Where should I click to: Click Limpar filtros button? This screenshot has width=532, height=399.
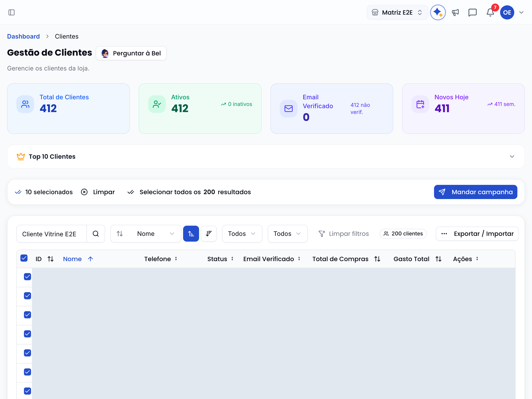(x=343, y=234)
